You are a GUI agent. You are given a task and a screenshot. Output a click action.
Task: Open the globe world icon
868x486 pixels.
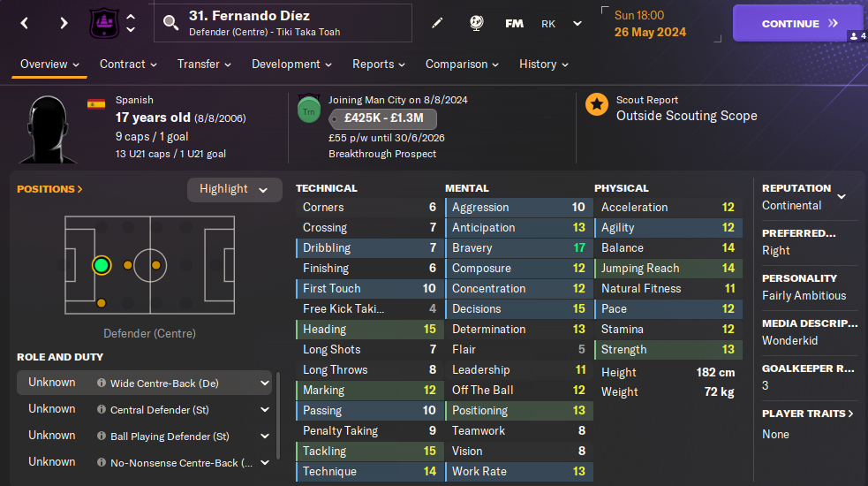[x=475, y=23]
